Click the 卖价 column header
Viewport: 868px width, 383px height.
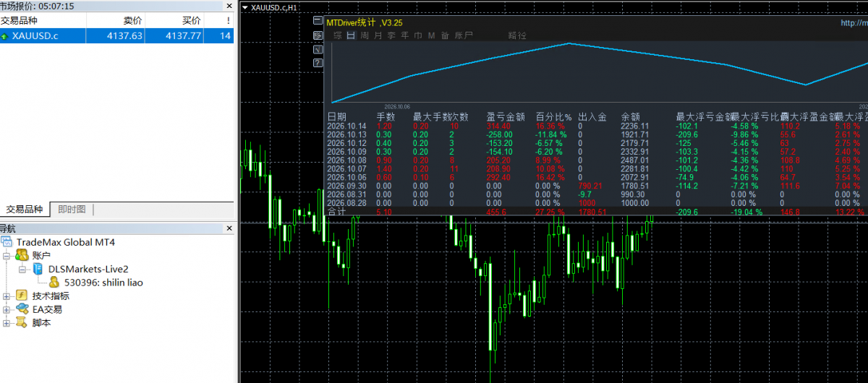[x=115, y=21]
